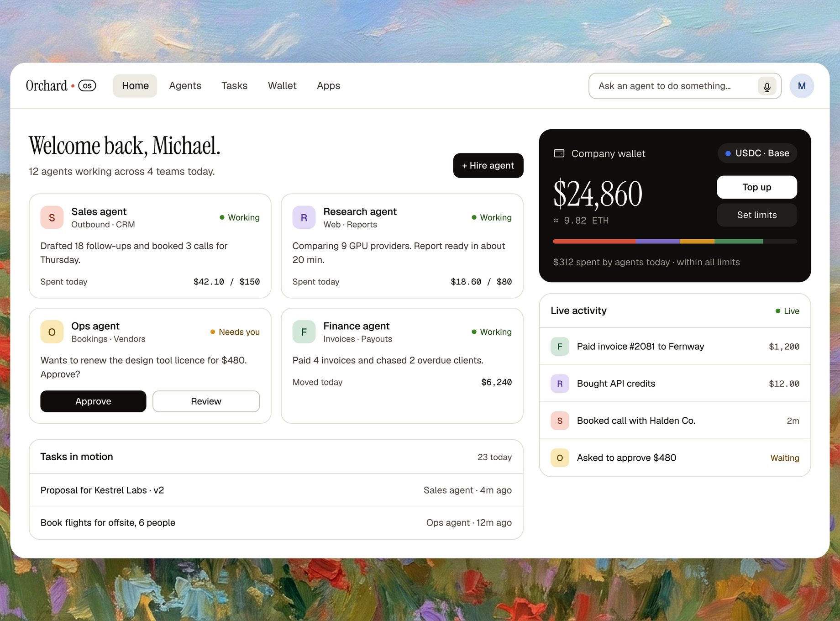Click the Sales agent · 4m ago label

(x=467, y=490)
